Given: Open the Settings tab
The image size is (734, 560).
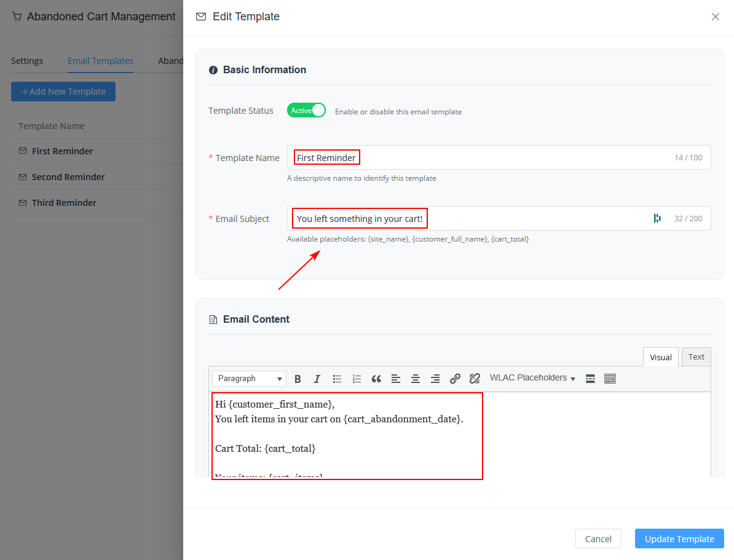Looking at the screenshot, I should coord(26,60).
